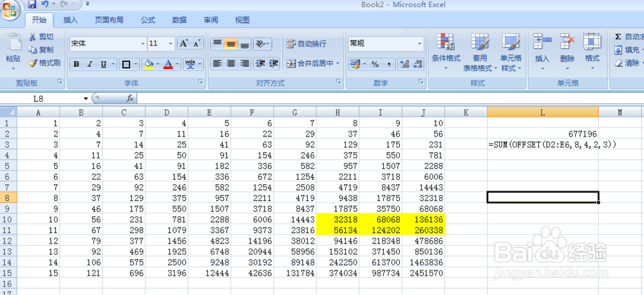Screen dimensions: 644x295
Task: Activate the Format Painter 格式刷
Action: point(44,63)
